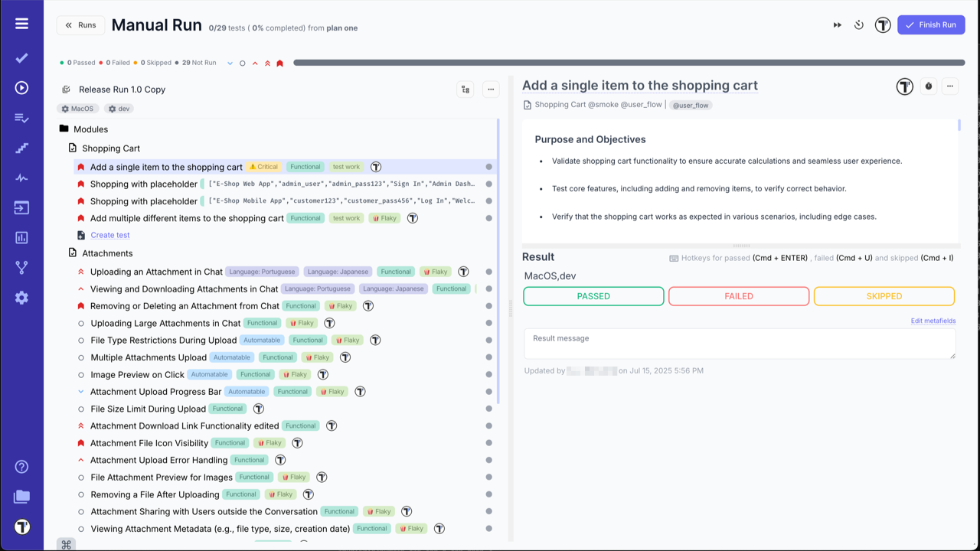Click the Create test link under Shopping Cart
This screenshot has width=980, height=551.
109,235
